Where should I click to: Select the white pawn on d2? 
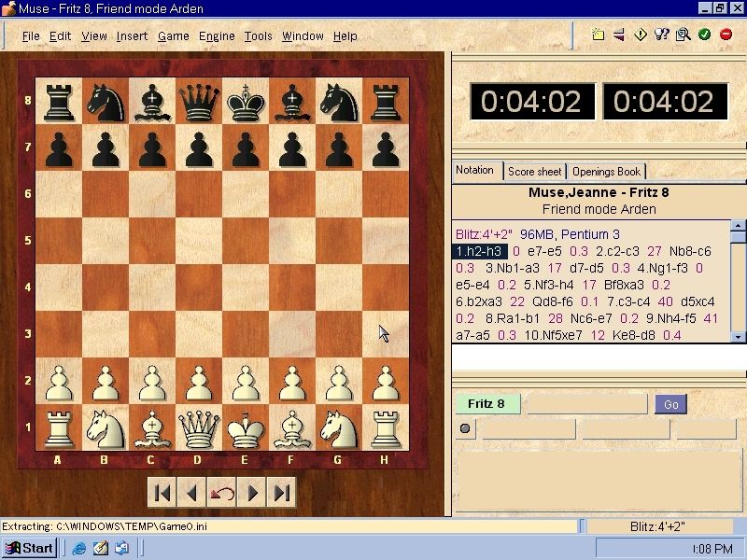click(x=199, y=382)
